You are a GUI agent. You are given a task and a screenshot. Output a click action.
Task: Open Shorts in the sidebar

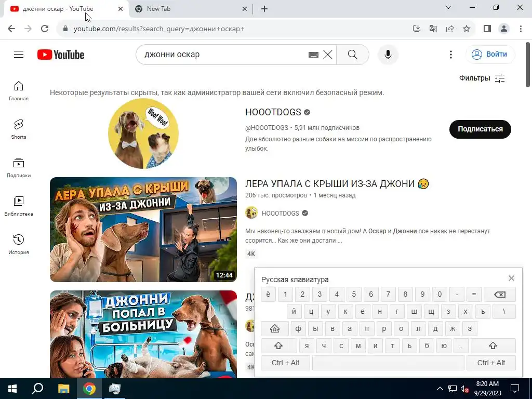[x=19, y=129]
